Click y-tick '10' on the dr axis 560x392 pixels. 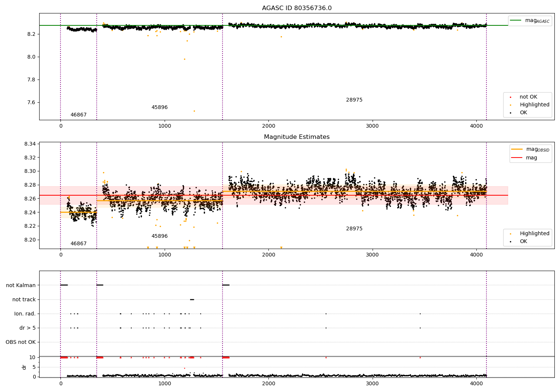32,358
